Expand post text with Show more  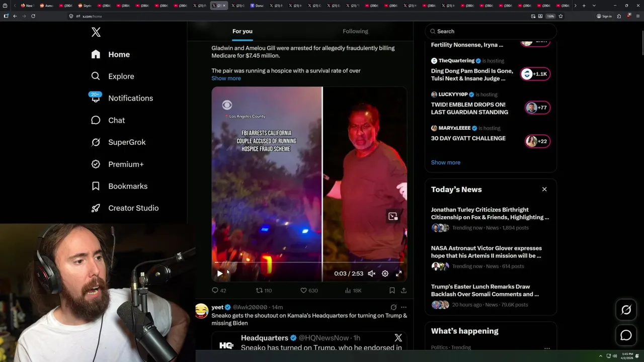226,78
